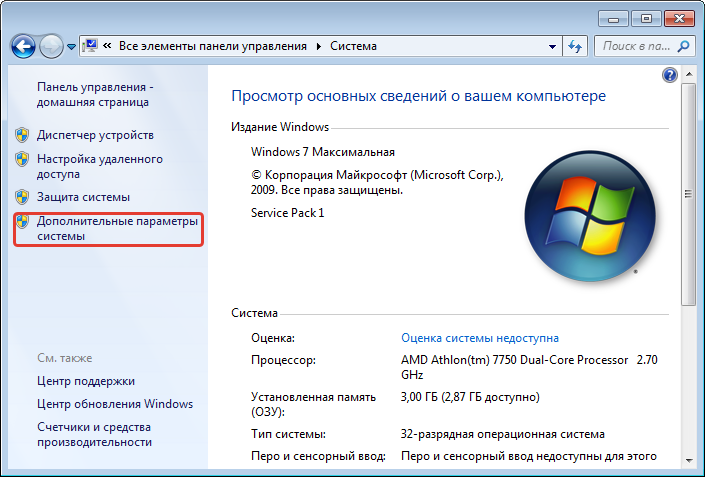Click 'Издание Windows' section header
Image resolution: width=705 pixels, height=477 pixels.
[280, 127]
